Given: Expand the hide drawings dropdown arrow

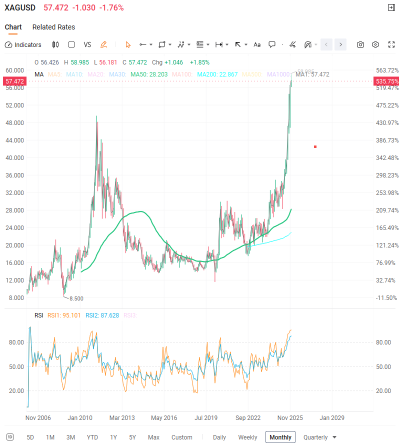Looking at the screenshot, I should tap(316, 45).
